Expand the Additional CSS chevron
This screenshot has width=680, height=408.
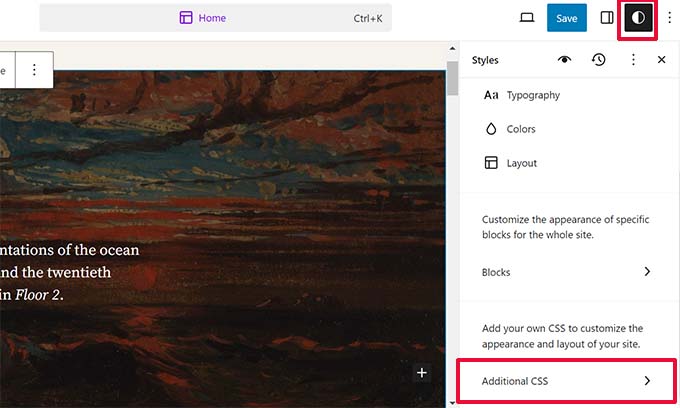coord(647,381)
